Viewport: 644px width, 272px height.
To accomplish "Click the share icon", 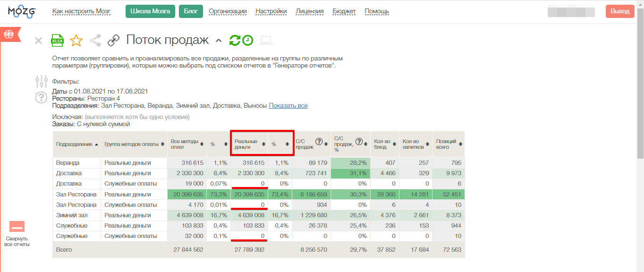I will tap(95, 41).
